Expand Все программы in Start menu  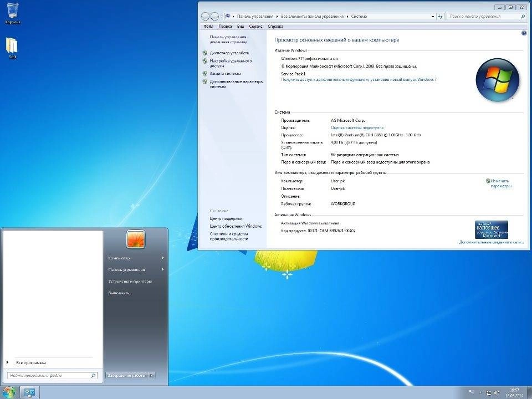pos(30,362)
